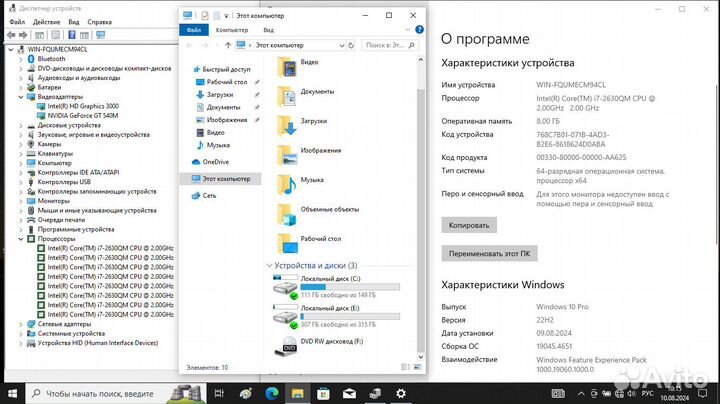Click the Копировать button in Settings

click(469, 225)
